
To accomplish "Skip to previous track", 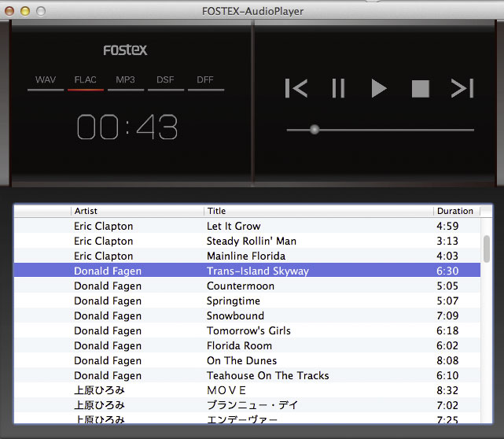I will click(296, 88).
